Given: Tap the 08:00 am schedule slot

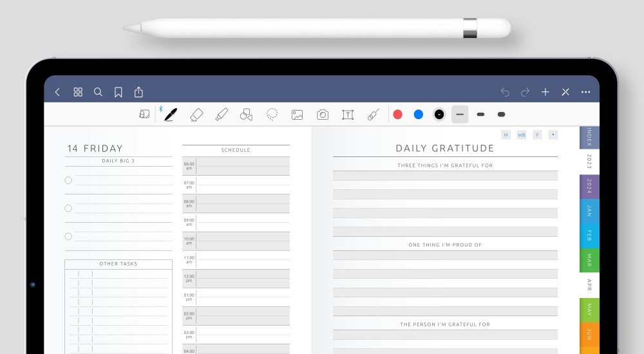Looking at the screenshot, I should tap(236, 203).
